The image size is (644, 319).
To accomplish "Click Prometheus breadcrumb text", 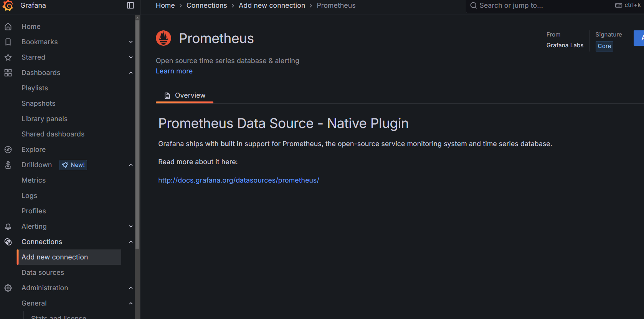I will [x=336, y=5].
